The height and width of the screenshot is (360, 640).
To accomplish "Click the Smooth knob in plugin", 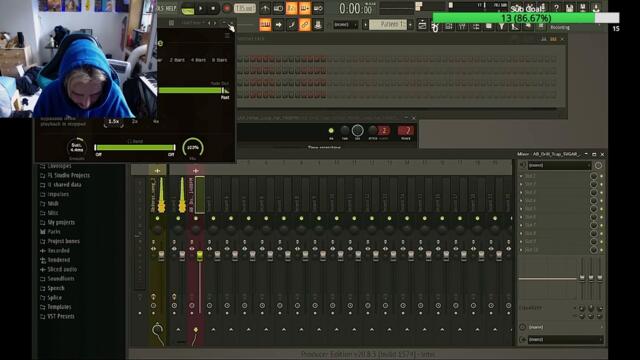I will tap(77, 147).
